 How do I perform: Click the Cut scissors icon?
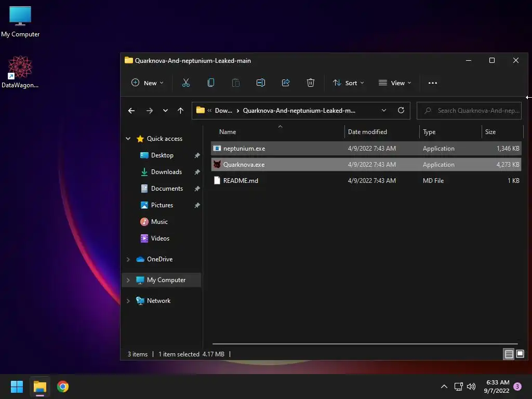click(186, 83)
